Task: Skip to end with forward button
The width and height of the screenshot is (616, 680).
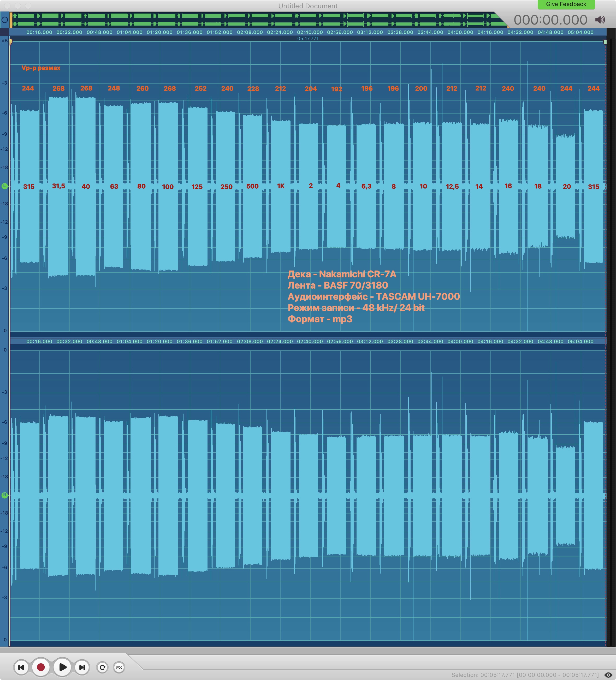Action: point(82,667)
